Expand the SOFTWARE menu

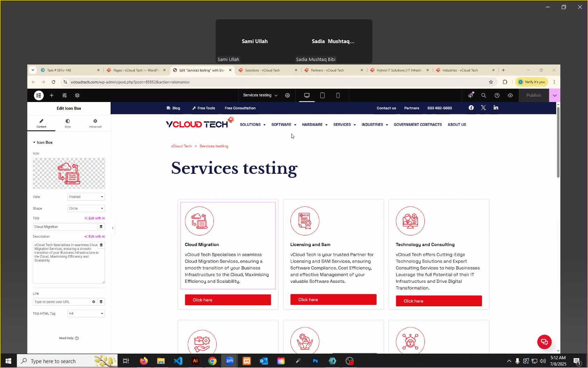click(284, 125)
